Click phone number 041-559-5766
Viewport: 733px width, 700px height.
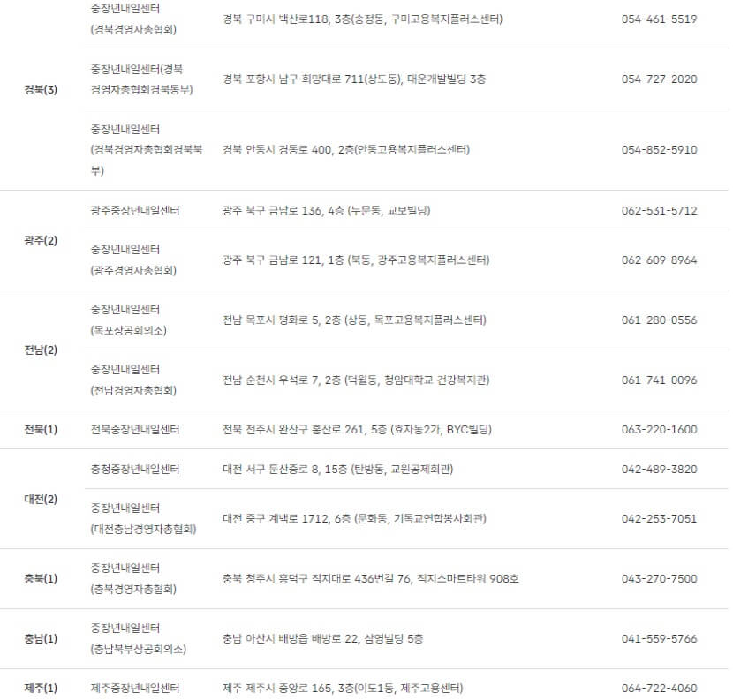659,638
